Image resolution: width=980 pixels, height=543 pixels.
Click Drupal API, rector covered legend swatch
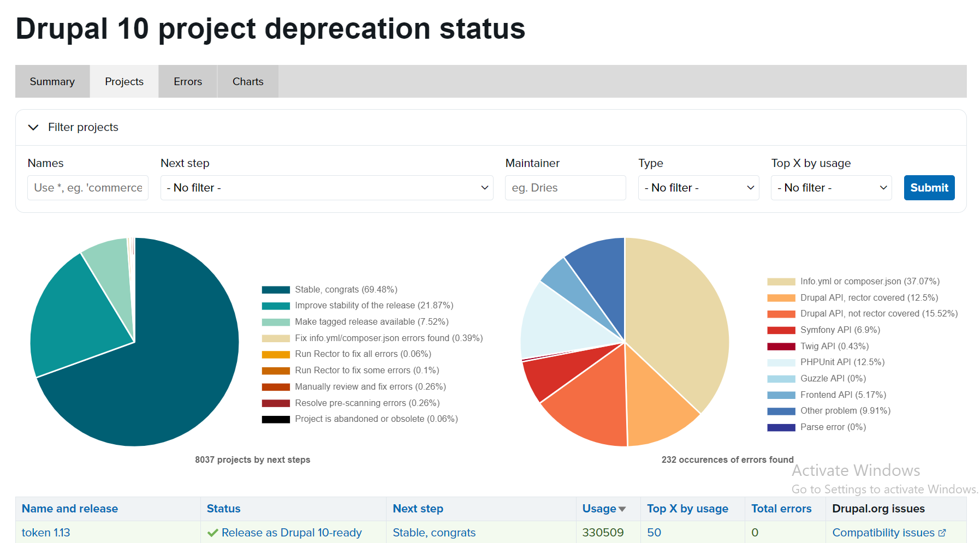coord(781,298)
